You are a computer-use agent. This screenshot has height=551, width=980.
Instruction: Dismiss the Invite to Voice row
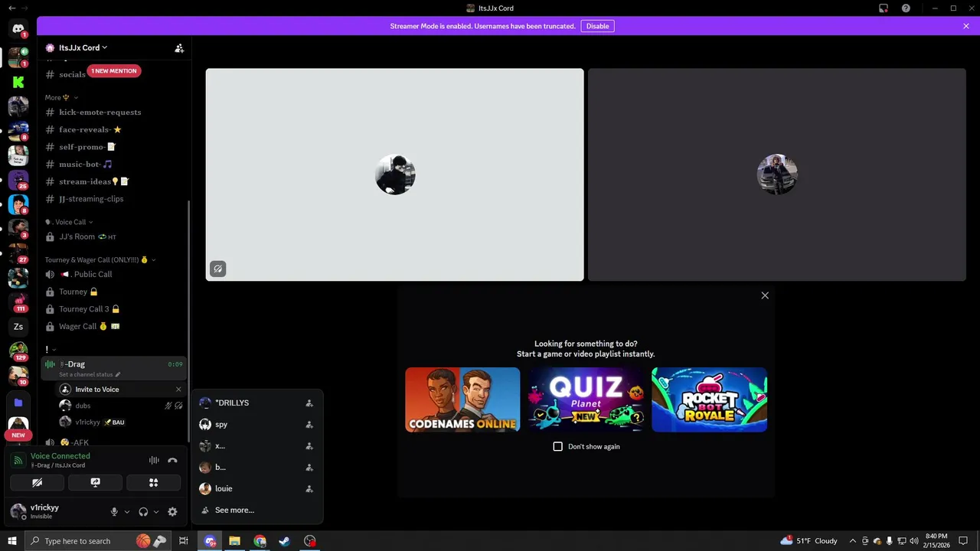click(x=178, y=390)
